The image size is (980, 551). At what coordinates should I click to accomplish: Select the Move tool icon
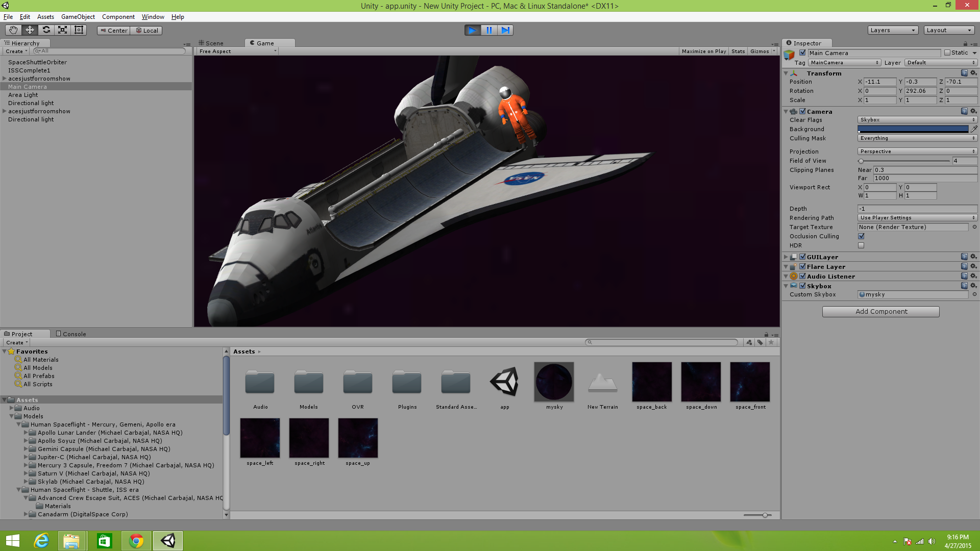[30, 30]
